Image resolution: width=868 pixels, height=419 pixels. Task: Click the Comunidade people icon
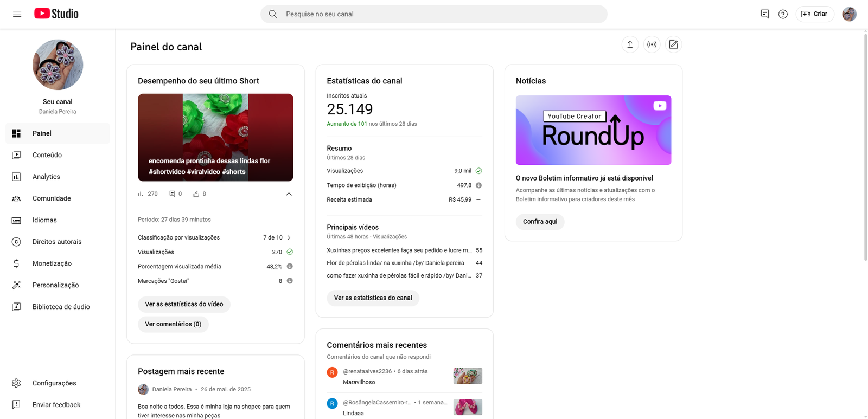click(16, 198)
